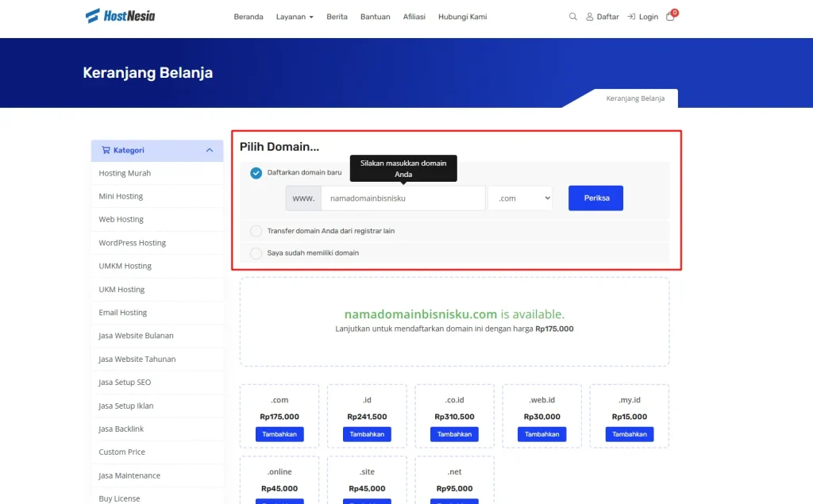Add the .my.id domain with Tambahkan
The image size is (813, 504).
pos(629,434)
